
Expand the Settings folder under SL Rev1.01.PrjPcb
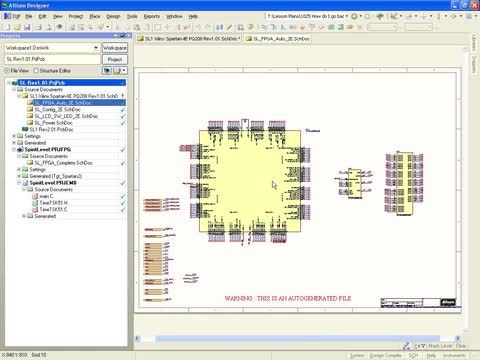(14, 136)
